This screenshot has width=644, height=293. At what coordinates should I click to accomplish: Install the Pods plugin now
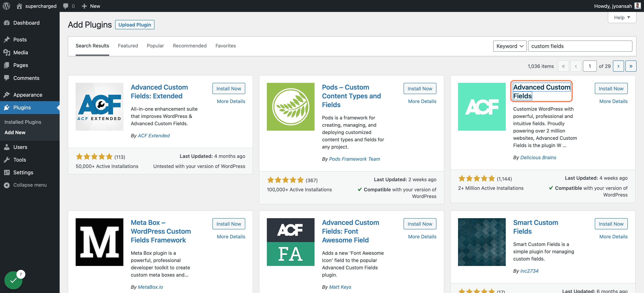(420, 88)
